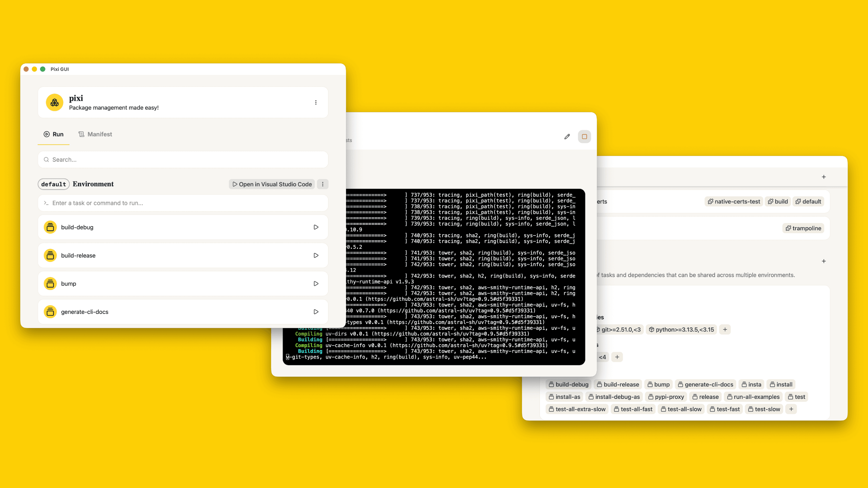
Task: Switch to the Run tab
Action: 54,134
